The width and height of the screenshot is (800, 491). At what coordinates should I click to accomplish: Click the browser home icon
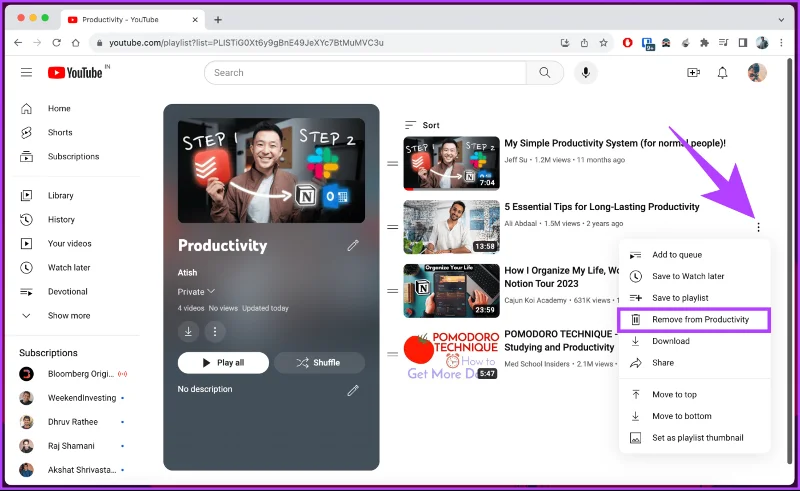(76, 43)
